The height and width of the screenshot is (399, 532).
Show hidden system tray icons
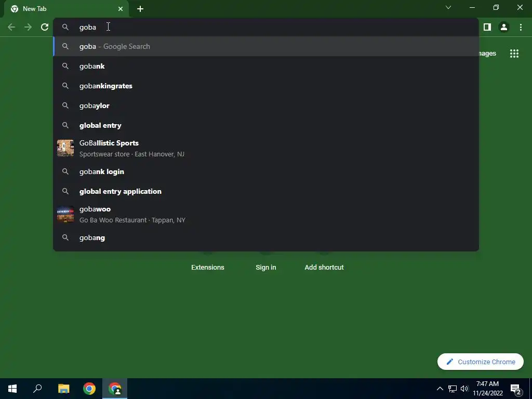[x=440, y=389]
